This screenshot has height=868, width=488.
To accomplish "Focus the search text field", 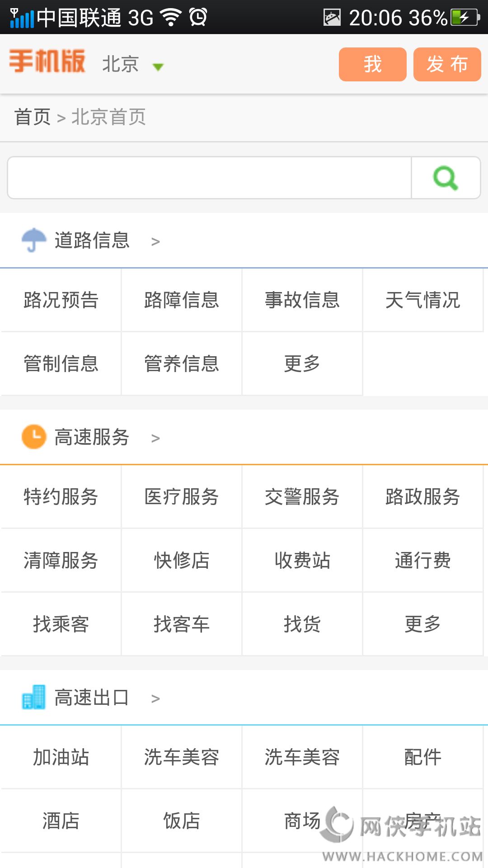I will point(210,178).
